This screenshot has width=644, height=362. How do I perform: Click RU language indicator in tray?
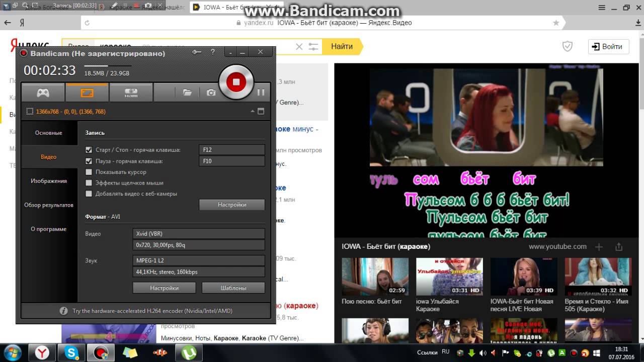pyautogui.click(x=446, y=352)
